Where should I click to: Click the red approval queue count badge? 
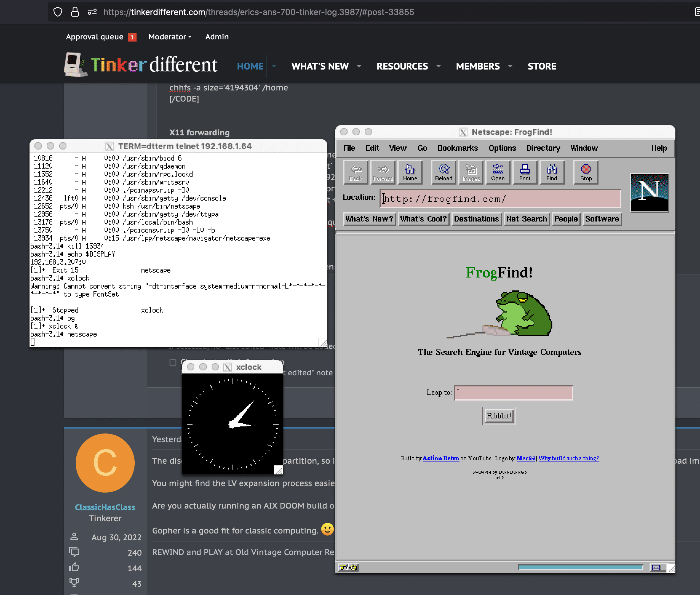pyautogui.click(x=132, y=37)
